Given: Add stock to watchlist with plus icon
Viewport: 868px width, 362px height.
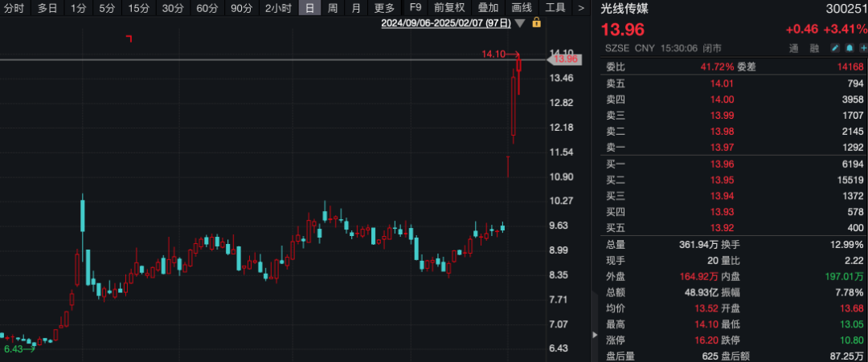Looking at the screenshot, I should 862,48.
